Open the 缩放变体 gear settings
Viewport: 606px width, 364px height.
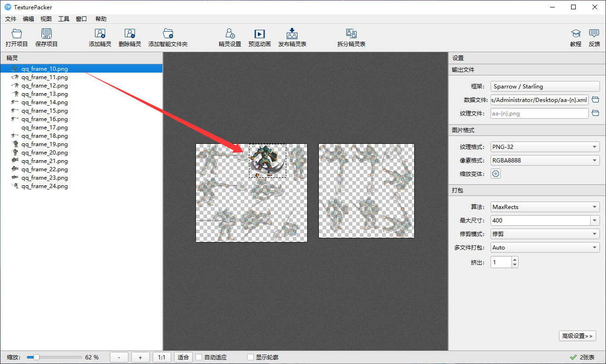pyautogui.click(x=496, y=174)
